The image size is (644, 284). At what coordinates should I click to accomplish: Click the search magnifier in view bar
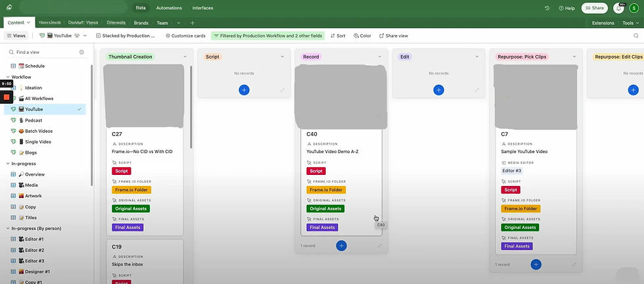[636, 35]
